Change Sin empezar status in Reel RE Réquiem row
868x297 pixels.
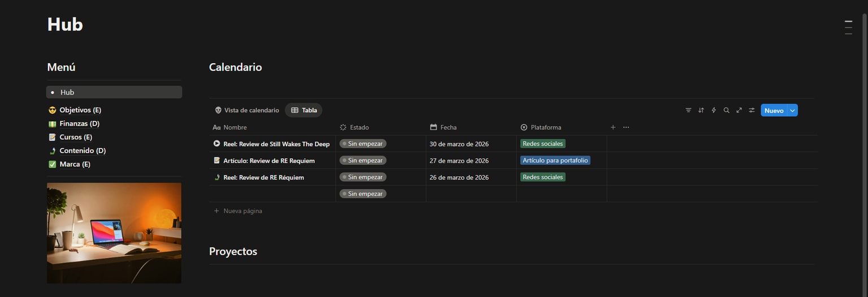point(363,177)
